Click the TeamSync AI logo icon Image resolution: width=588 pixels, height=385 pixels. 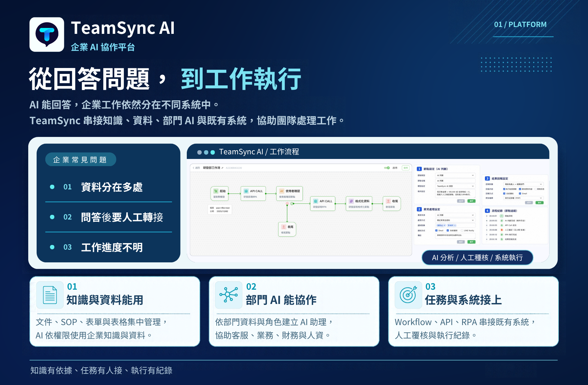[x=47, y=34]
